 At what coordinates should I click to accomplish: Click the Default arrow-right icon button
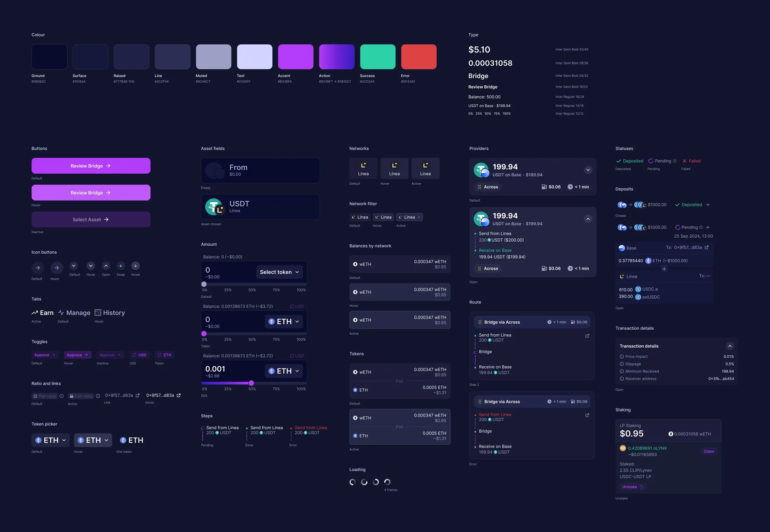[38, 268]
